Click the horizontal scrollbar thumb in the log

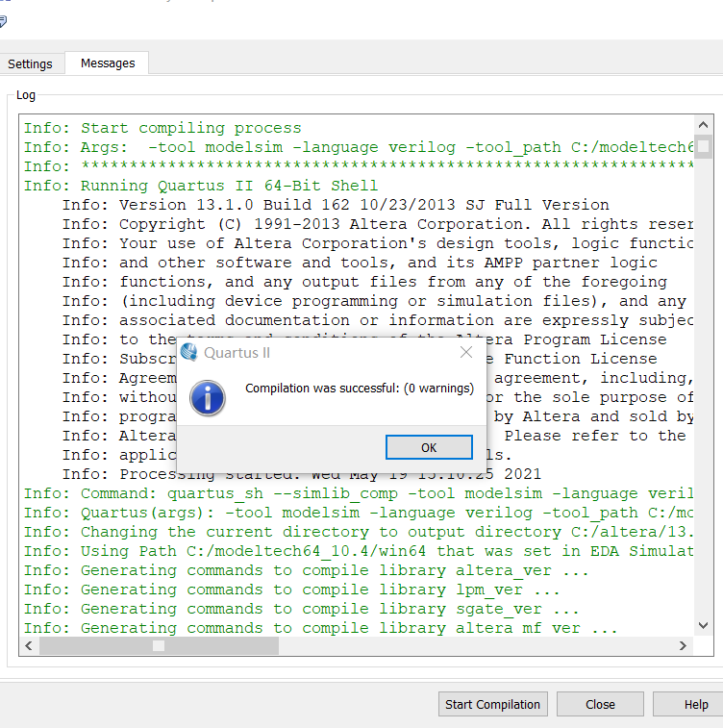pyautogui.click(x=159, y=646)
